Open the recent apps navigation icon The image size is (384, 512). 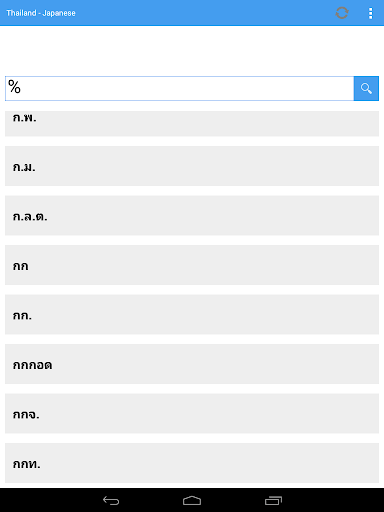click(x=273, y=500)
